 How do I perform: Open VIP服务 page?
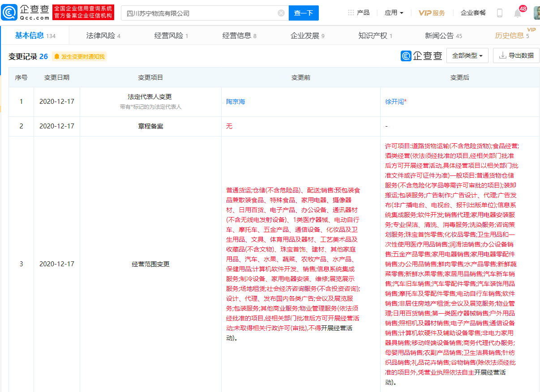(432, 13)
